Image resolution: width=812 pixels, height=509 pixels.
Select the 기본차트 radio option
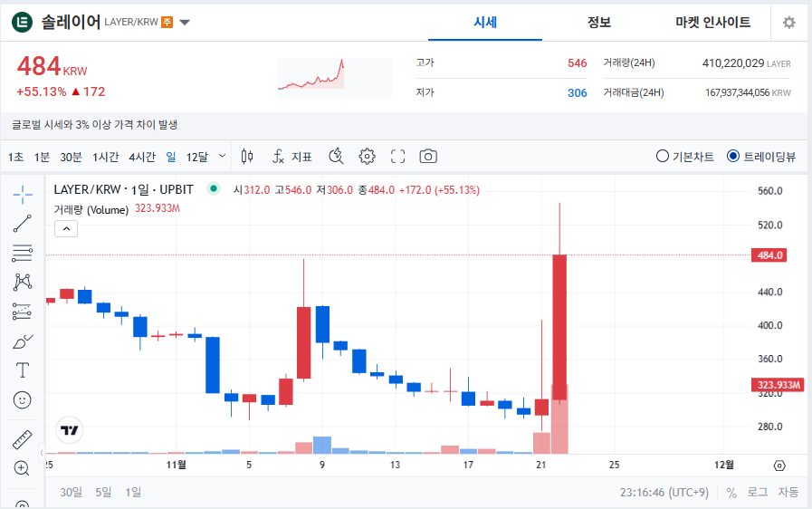tap(684, 156)
